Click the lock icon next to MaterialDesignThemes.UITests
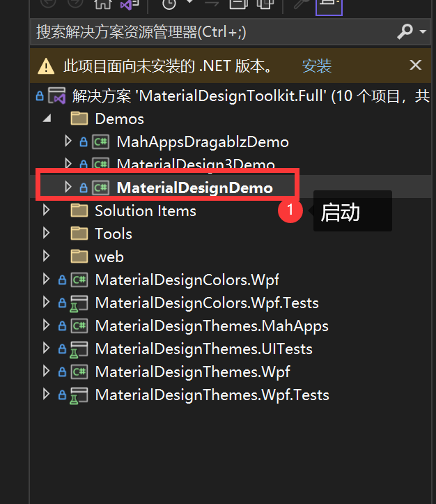Viewport: 436px width, 504px height. coord(62,349)
